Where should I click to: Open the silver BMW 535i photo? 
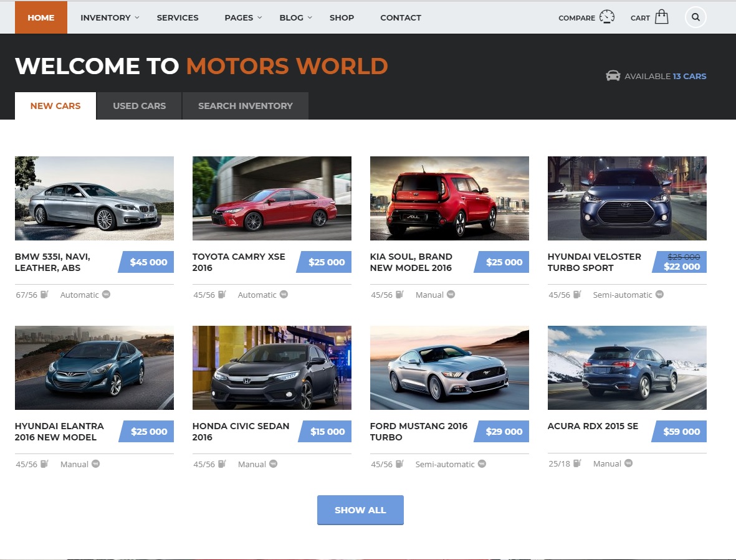[94, 198]
